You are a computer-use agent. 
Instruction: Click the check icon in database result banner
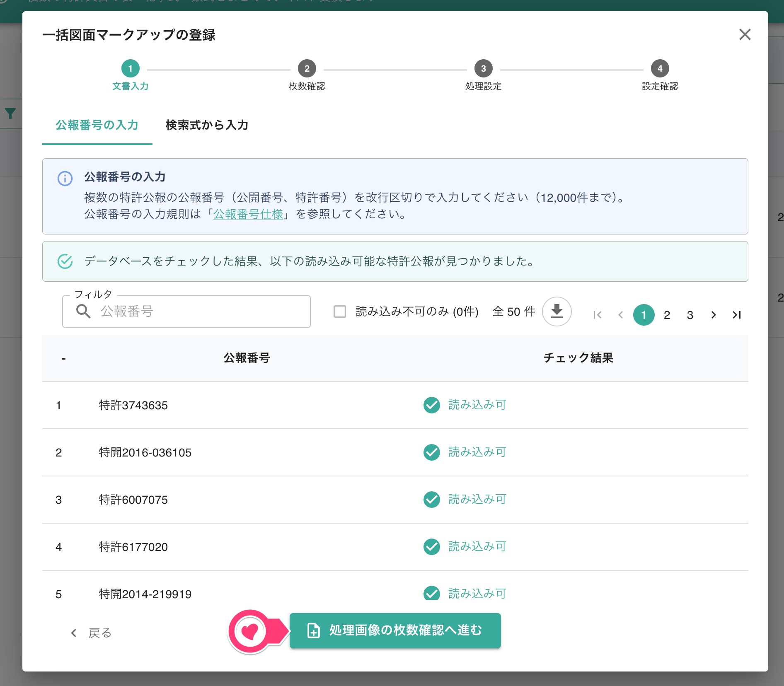tap(65, 261)
